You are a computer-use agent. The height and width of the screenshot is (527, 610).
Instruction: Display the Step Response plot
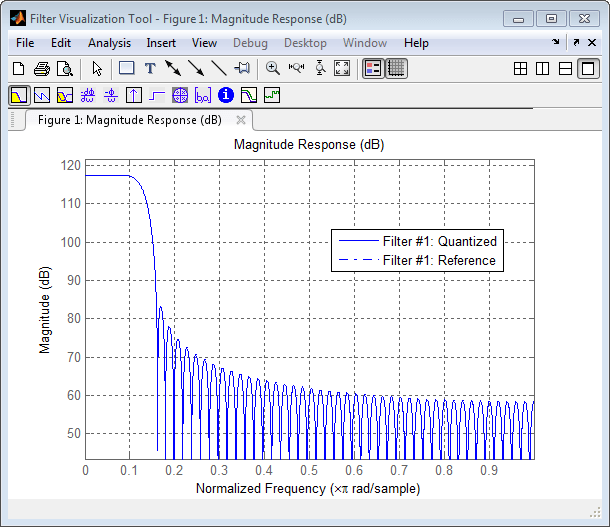(x=157, y=96)
